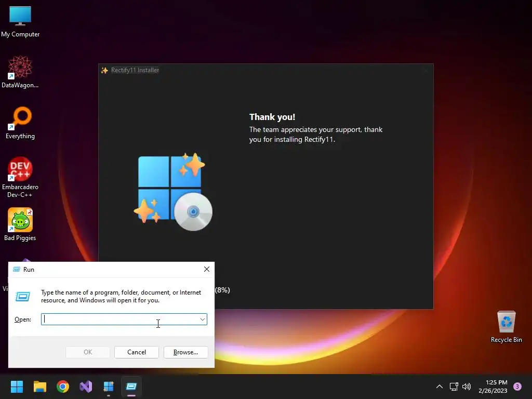The height and width of the screenshot is (399, 532).
Task: Open the Windows Start menu
Action: (x=17, y=387)
